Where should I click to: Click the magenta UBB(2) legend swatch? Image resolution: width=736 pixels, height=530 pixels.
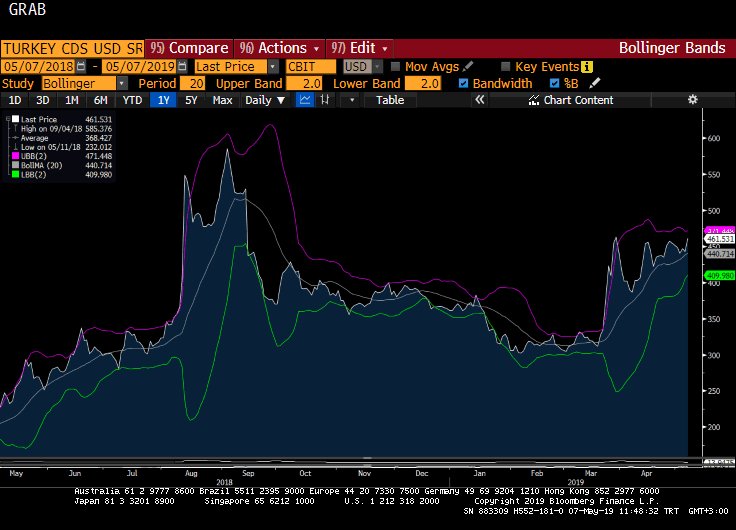click(15, 156)
